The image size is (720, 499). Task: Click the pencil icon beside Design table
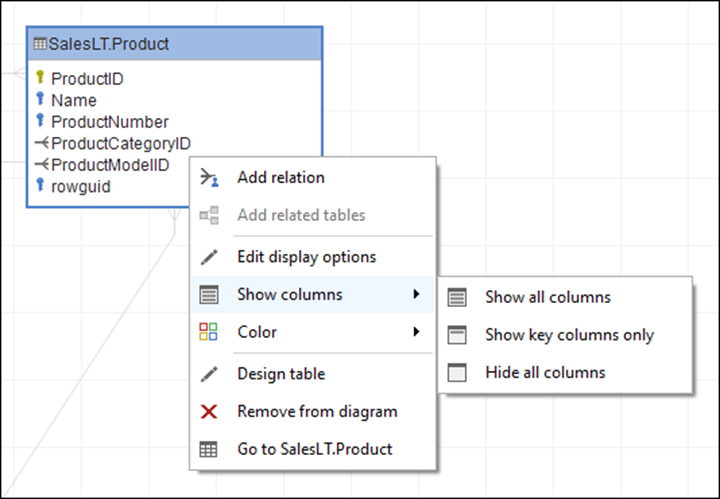(209, 374)
